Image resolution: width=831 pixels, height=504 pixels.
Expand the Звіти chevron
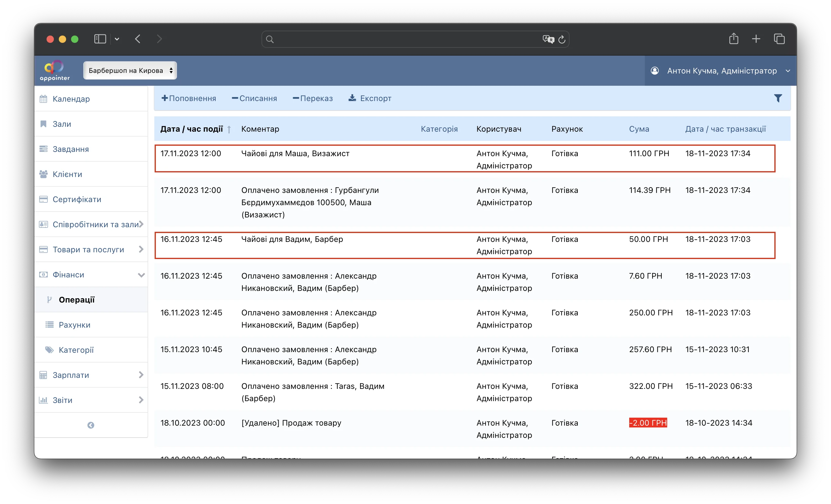[x=141, y=400]
